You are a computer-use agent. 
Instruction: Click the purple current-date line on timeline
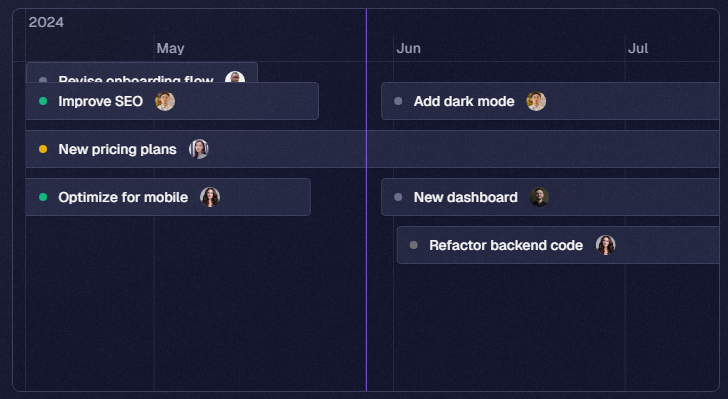366,279
